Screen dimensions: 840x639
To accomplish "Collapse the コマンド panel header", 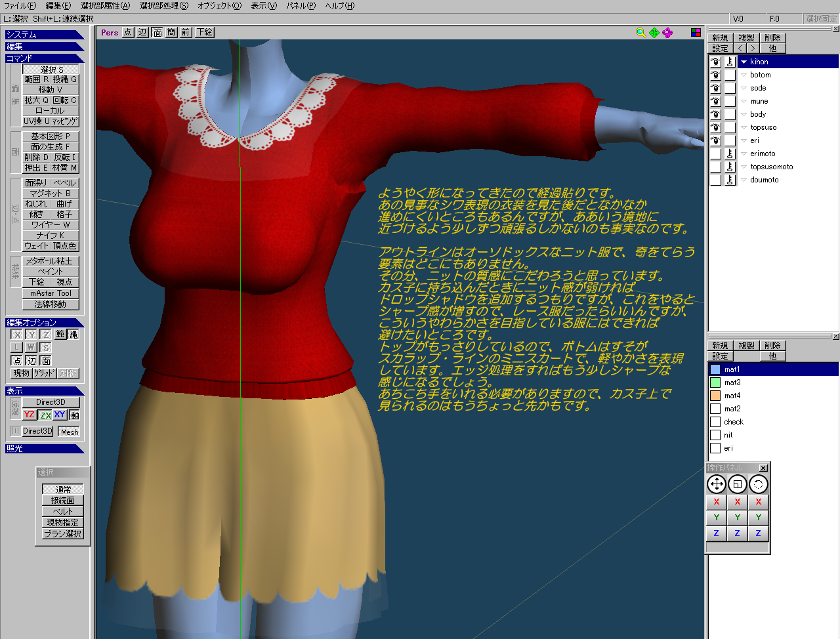I will coord(44,58).
